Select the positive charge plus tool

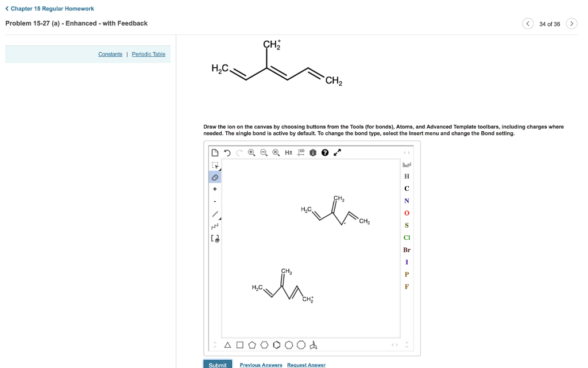click(x=215, y=189)
